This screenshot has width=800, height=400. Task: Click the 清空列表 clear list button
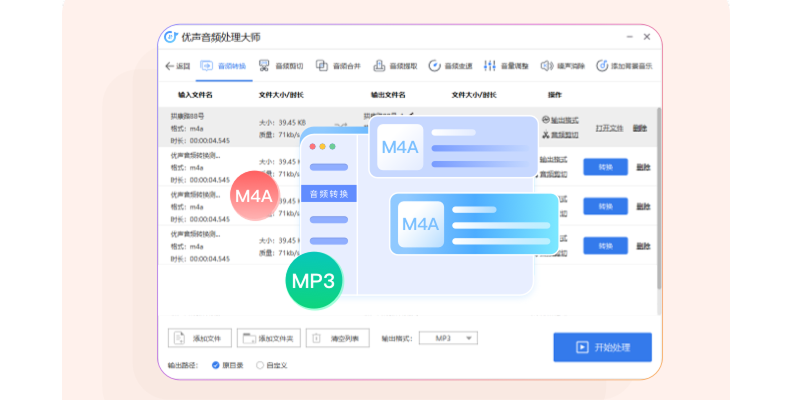(339, 338)
